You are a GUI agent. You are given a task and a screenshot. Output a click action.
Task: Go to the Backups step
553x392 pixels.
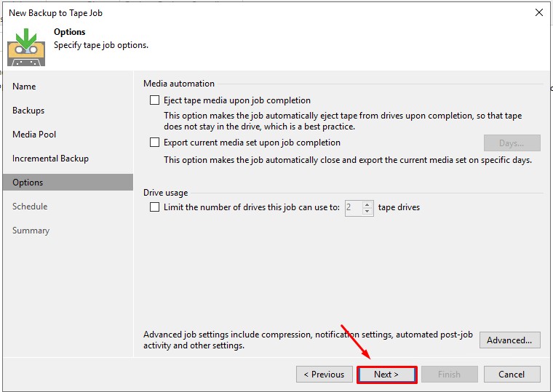[28, 111]
